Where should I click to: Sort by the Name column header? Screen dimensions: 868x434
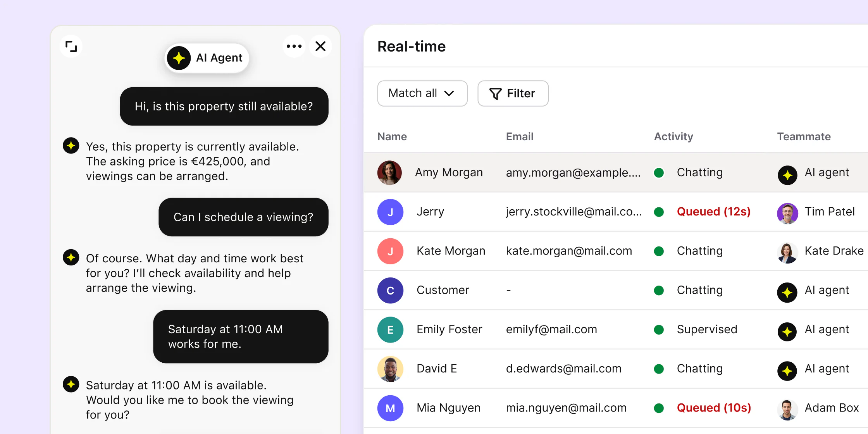392,136
